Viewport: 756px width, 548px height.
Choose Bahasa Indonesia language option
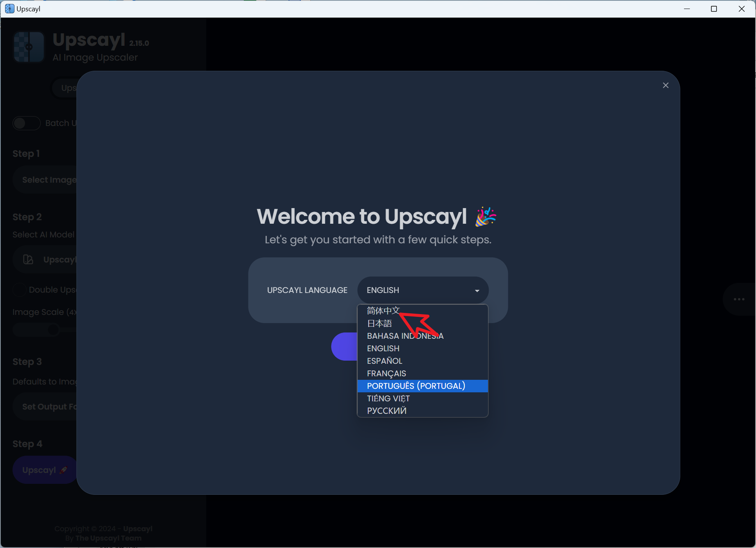(423, 336)
